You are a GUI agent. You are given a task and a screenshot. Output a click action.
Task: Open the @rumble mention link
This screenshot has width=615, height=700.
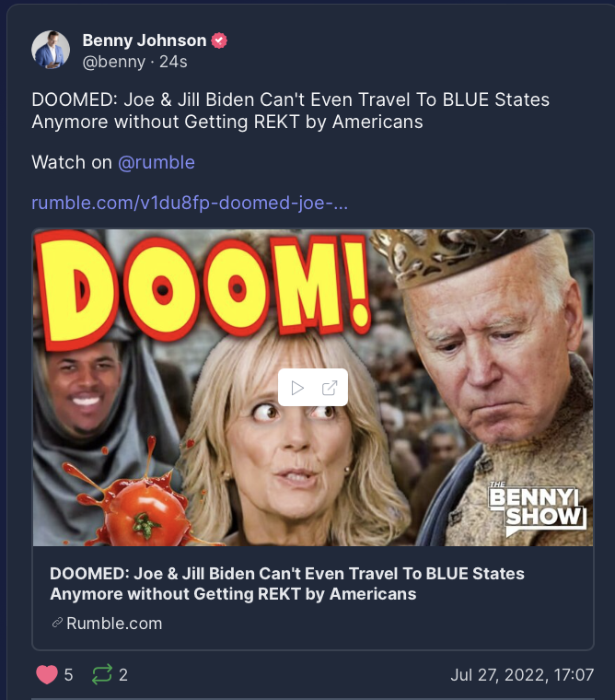(x=157, y=162)
